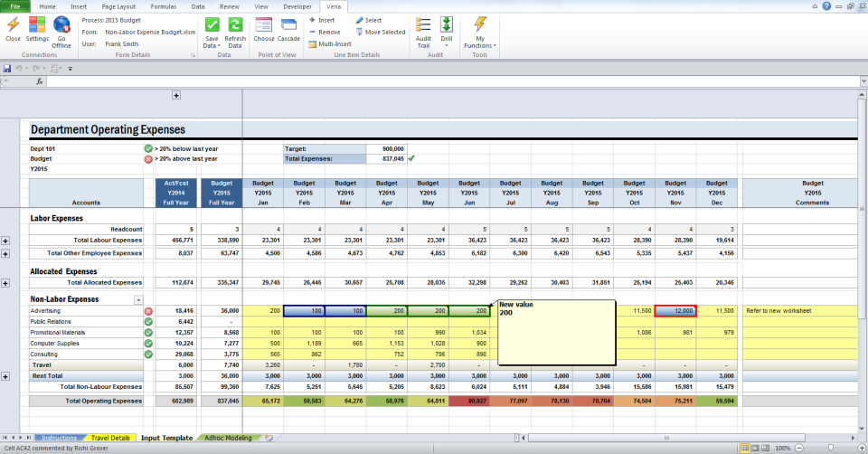Click scroll sheet tabs to first arrow
The height and width of the screenshot is (454, 868).
click(x=5, y=438)
